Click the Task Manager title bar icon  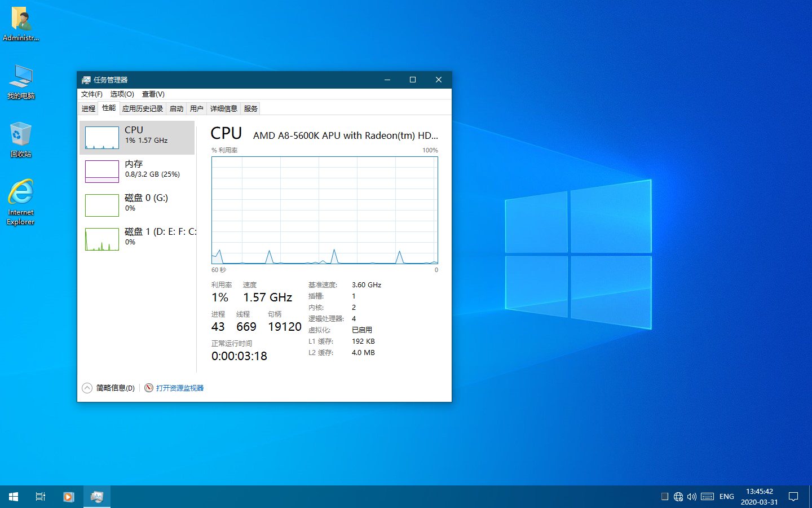86,80
